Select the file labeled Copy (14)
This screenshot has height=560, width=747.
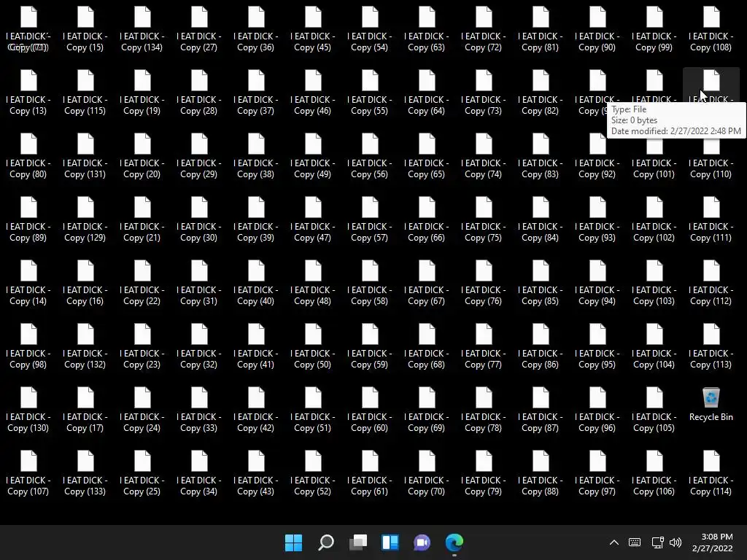[x=28, y=282]
